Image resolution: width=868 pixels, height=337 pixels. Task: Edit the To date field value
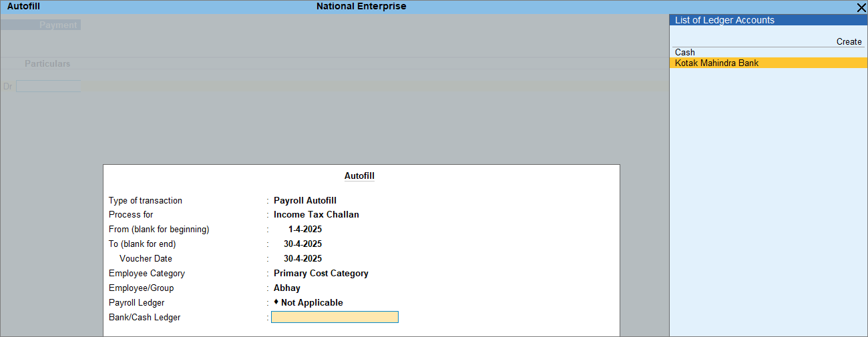(302, 244)
